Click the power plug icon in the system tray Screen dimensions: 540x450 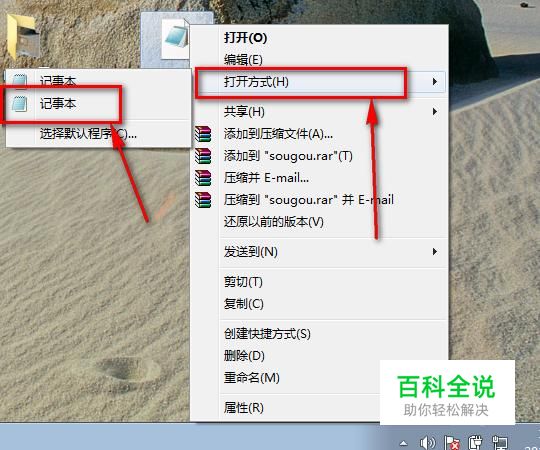pos(475,442)
